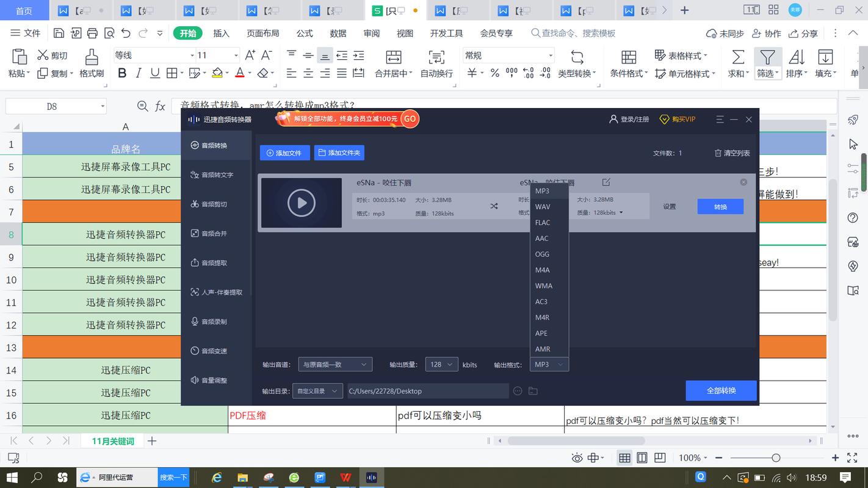Open the 音频提取 tool
The image size is (868, 488).
(216, 262)
